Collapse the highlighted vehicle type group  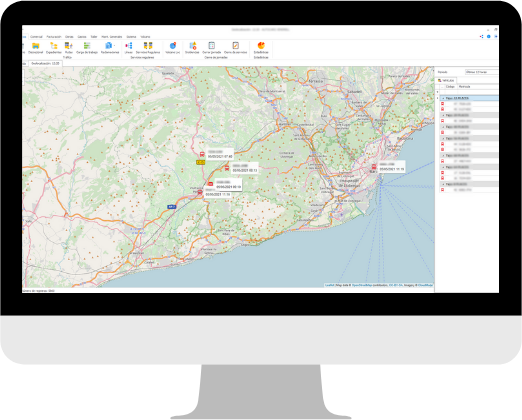(443, 98)
